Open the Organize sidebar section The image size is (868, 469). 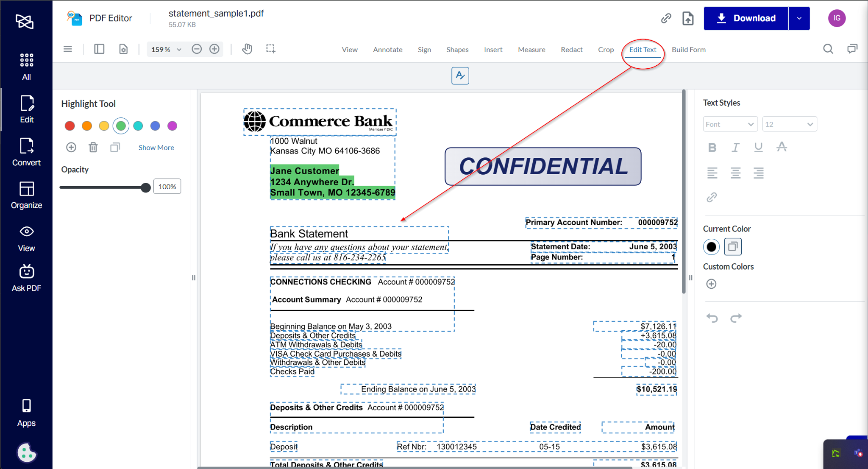tap(26, 195)
